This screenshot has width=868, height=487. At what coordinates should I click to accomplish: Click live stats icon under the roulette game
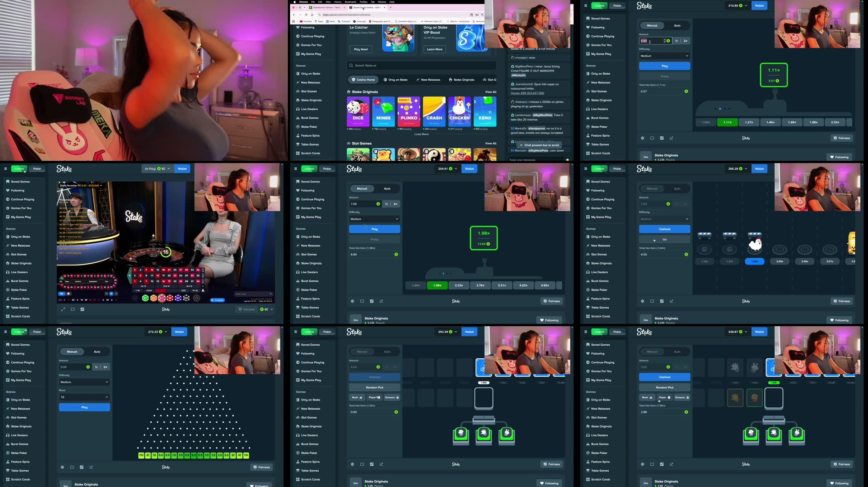82,309
